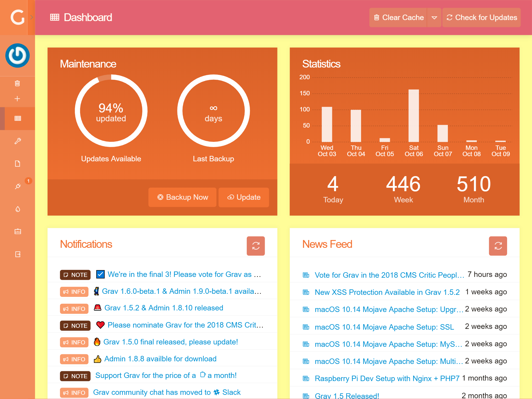Refresh the Notifications panel
This screenshot has height=399, width=532.
tap(256, 246)
